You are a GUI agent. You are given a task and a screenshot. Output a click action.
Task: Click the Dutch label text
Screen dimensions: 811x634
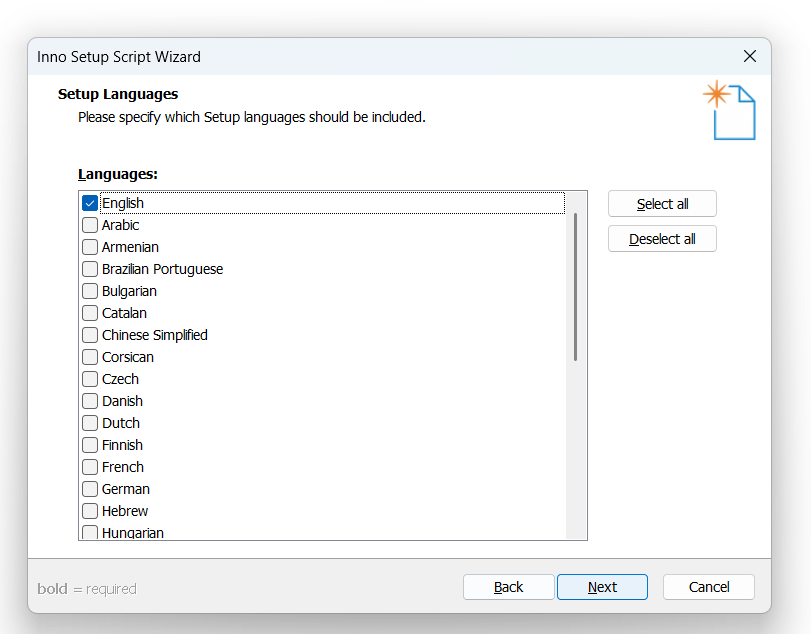121,423
